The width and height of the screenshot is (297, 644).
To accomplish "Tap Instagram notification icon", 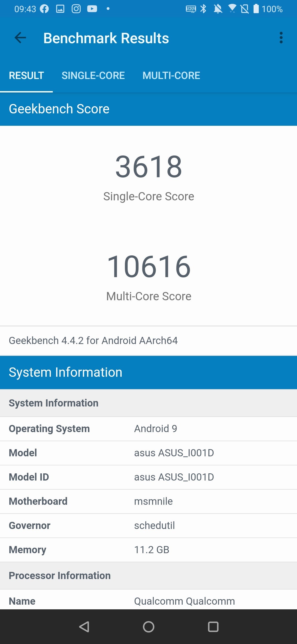I will click(x=76, y=9).
